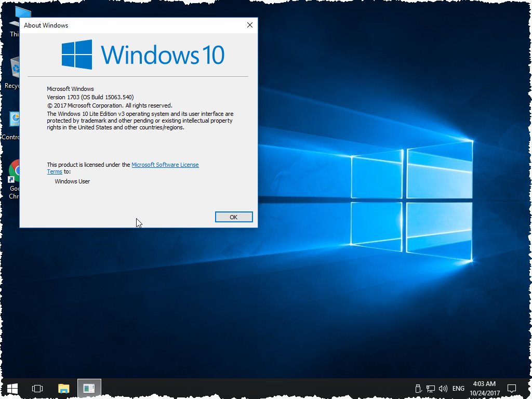Launch File Explorer from the taskbar
532x399 pixels.
63,388
